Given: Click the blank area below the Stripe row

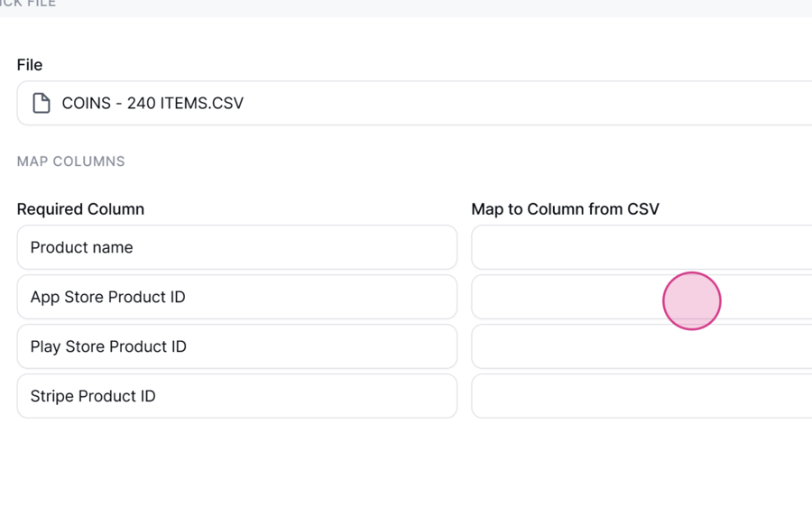Looking at the screenshot, I should 406,463.
